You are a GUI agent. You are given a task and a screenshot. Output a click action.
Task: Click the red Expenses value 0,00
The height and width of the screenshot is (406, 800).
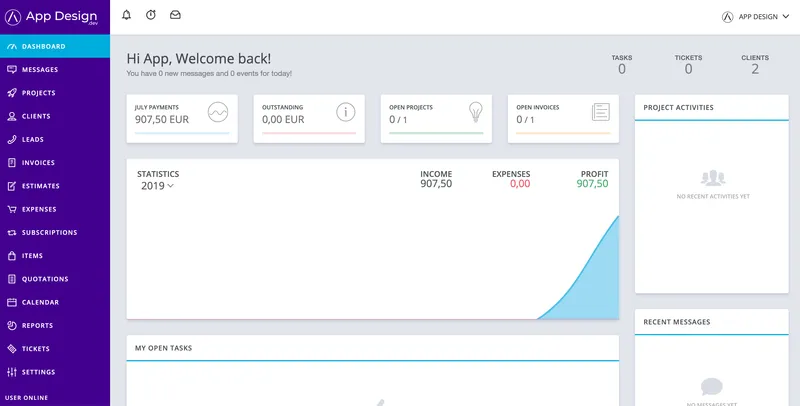tap(520, 184)
